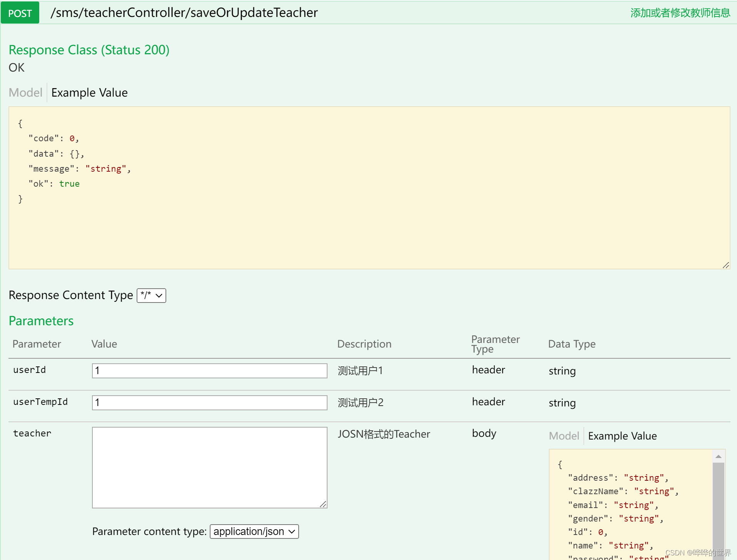This screenshot has height=560, width=737.
Task: Click the userId value input field
Action: (x=209, y=371)
